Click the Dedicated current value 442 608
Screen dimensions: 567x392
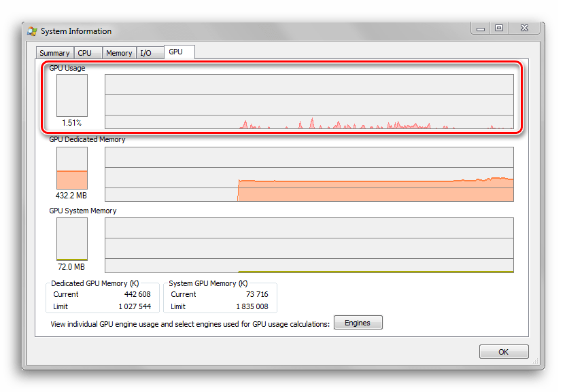coord(137,294)
